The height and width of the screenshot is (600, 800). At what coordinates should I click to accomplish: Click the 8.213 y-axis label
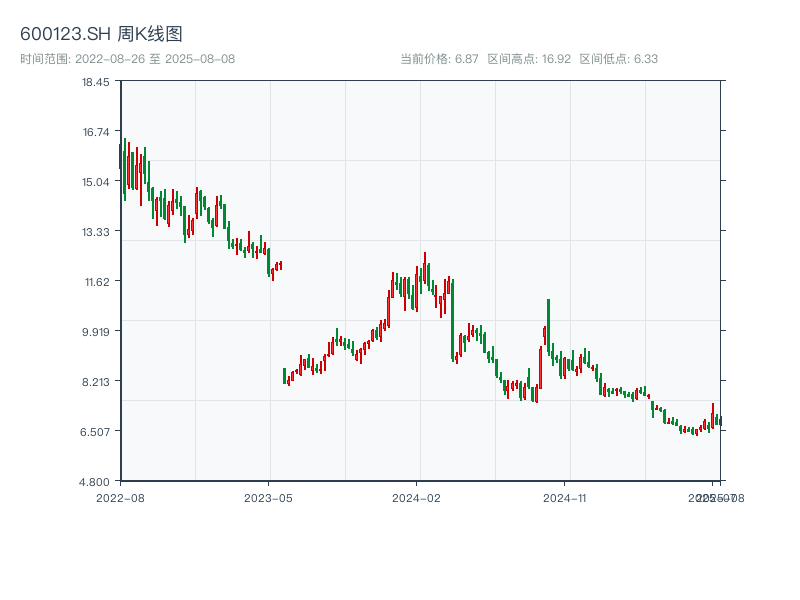coord(95,381)
